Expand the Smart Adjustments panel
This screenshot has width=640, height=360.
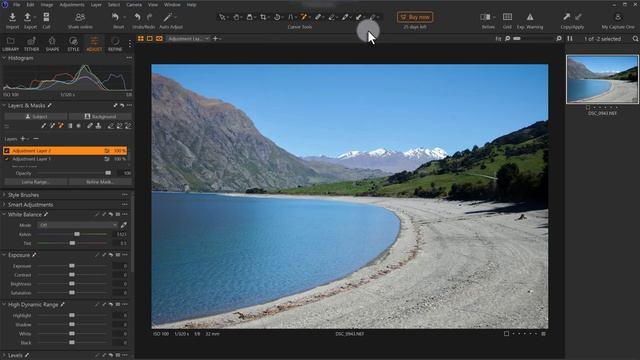pyautogui.click(x=4, y=205)
